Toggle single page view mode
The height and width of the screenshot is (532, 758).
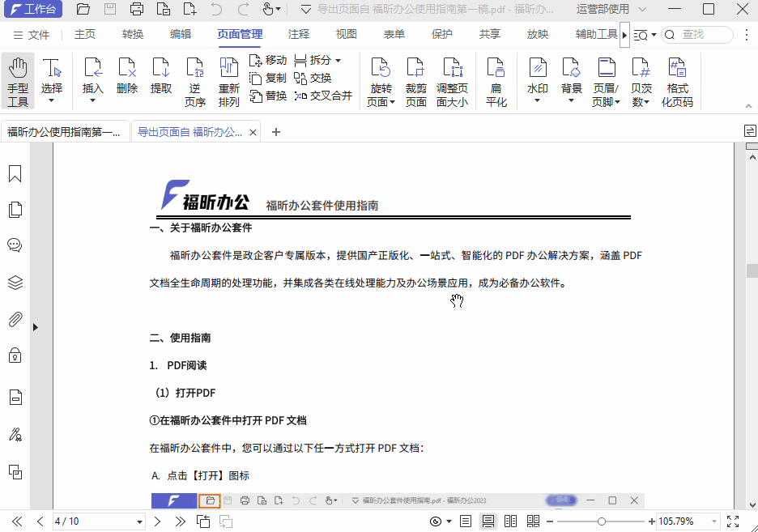tap(466, 521)
